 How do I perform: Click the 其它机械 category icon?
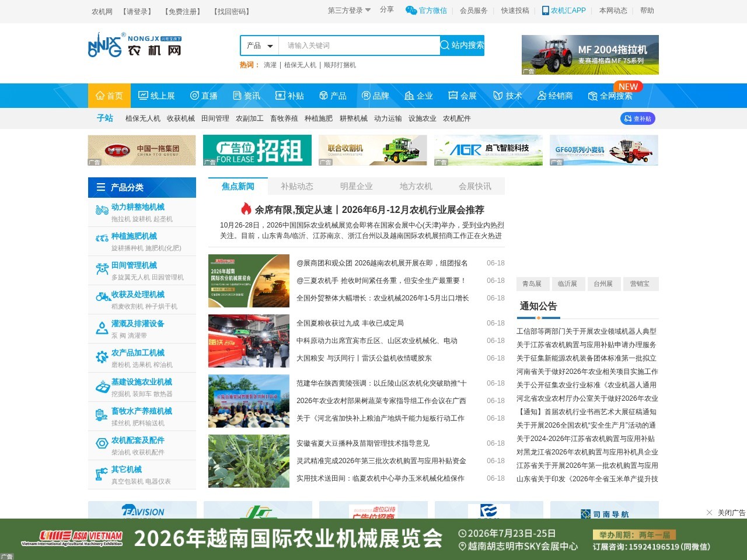pos(101,474)
